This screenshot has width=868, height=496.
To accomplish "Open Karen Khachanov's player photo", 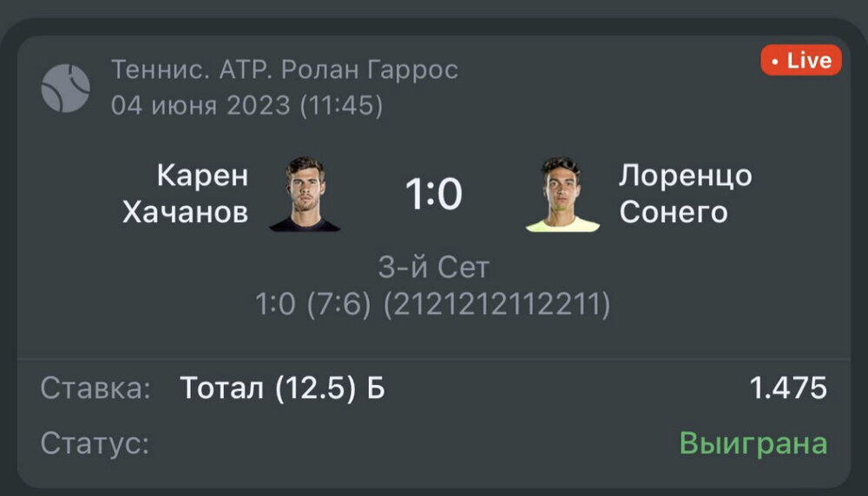I will click(x=304, y=194).
